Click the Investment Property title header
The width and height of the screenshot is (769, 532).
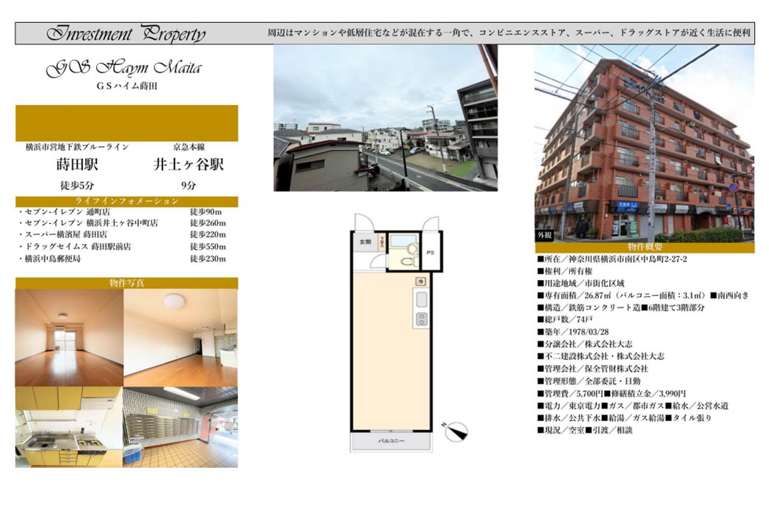point(126,34)
